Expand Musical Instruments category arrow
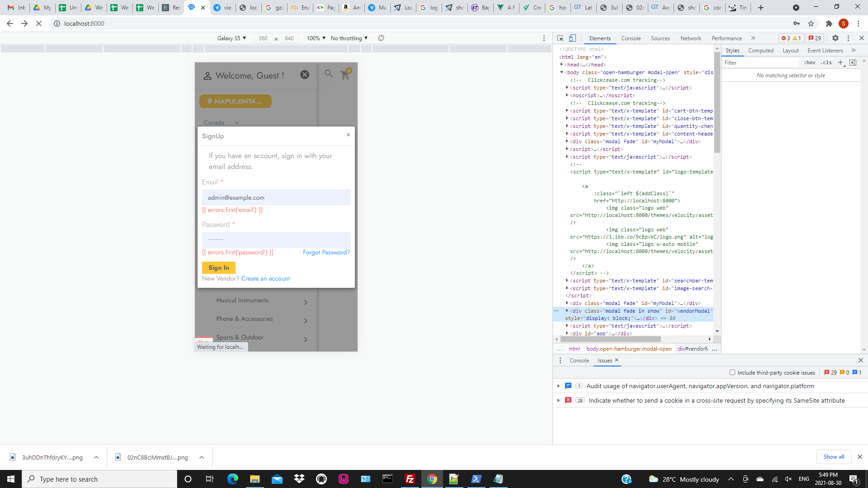This screenshot has width=868, height=488. pyautogui.click(x=306, y=302)
